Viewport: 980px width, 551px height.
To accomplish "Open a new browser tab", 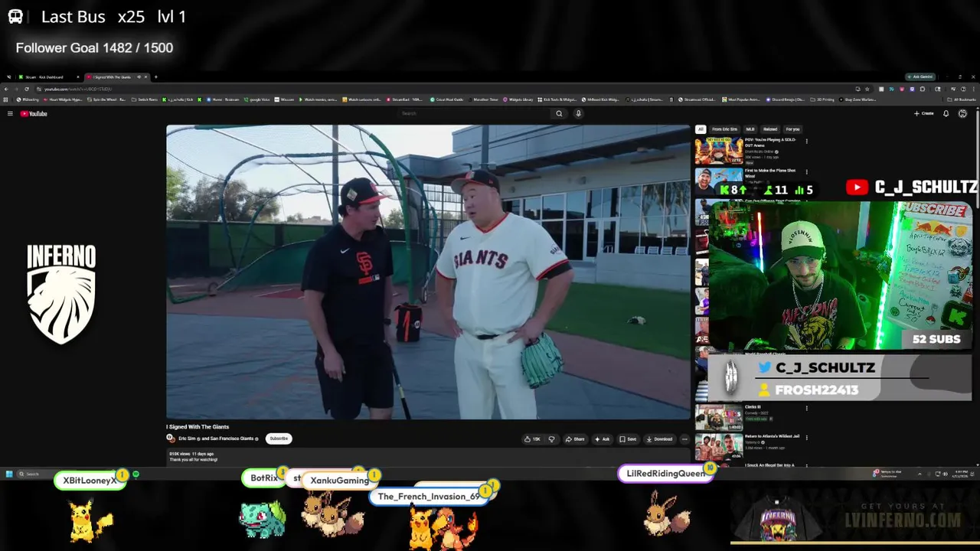I will pyautogui.click(x=155, y=77).
